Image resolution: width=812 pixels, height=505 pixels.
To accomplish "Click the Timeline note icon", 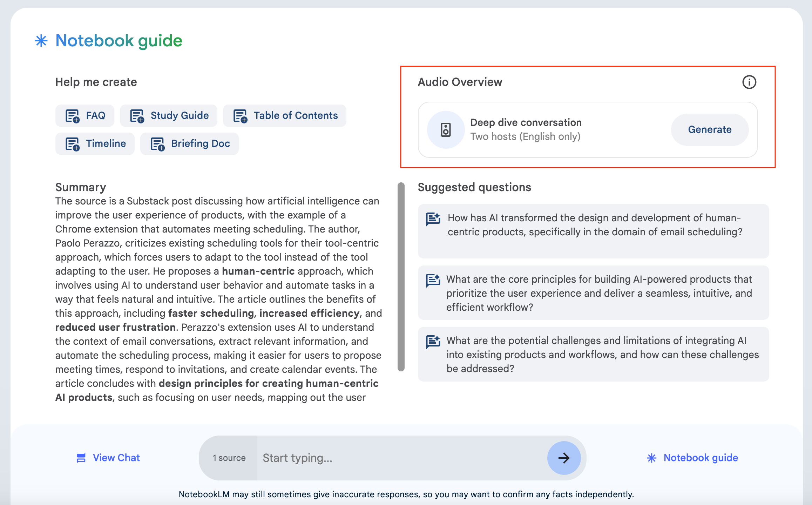I will click(73, 144).
